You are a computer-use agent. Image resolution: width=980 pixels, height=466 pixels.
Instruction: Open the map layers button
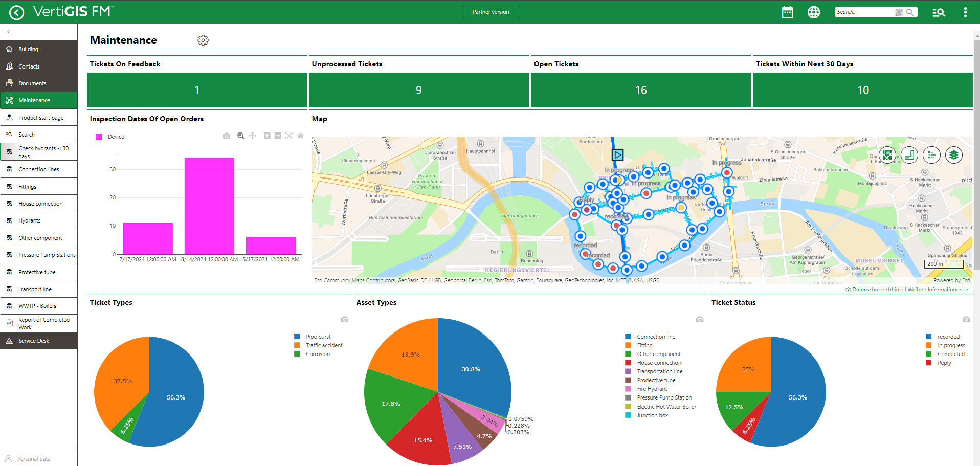coord(954,154)
